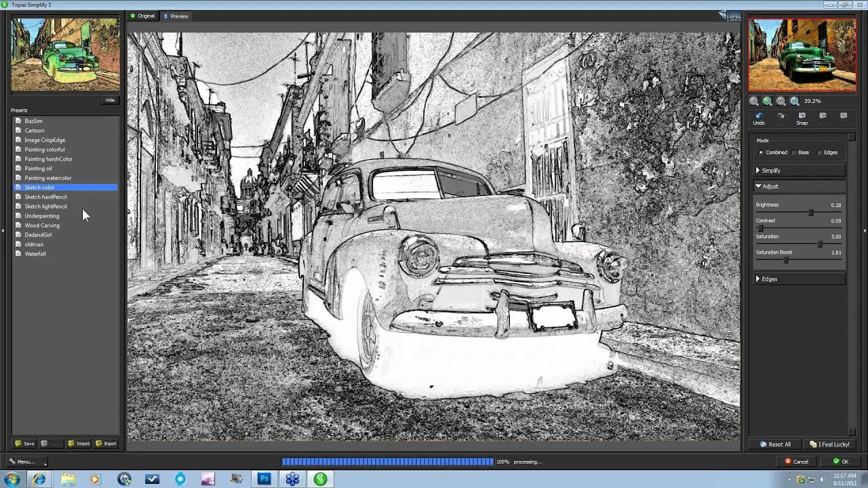Click the preset preview thumbnail
The width and height of the screenshot is (868, 488).
65,54
